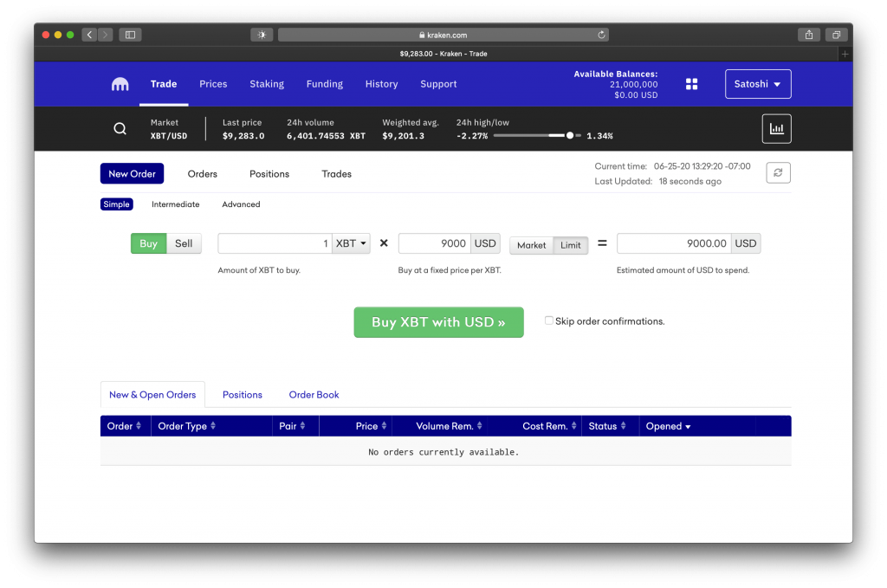Toggle the Safari sidebar button
The height and width of the screenshot is (588, 887).
130,35
